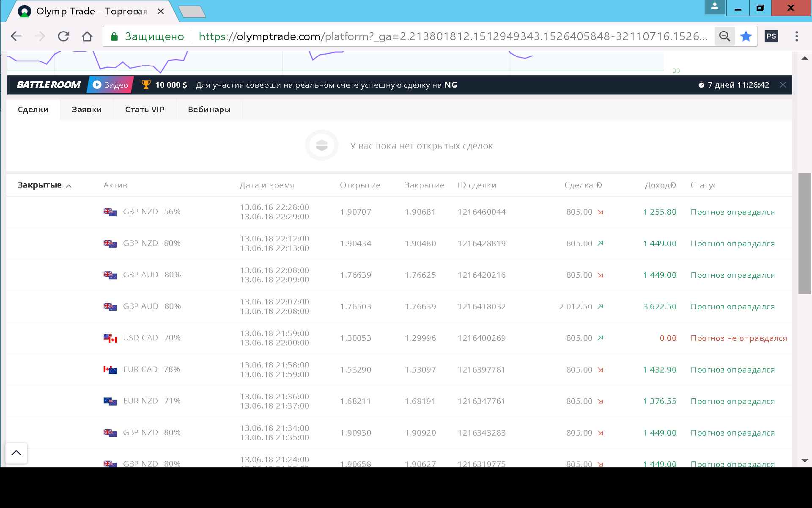This screenshot has width=812, height=508.
Task: Open the Chrome user profile button
Action: click(715, 7)
